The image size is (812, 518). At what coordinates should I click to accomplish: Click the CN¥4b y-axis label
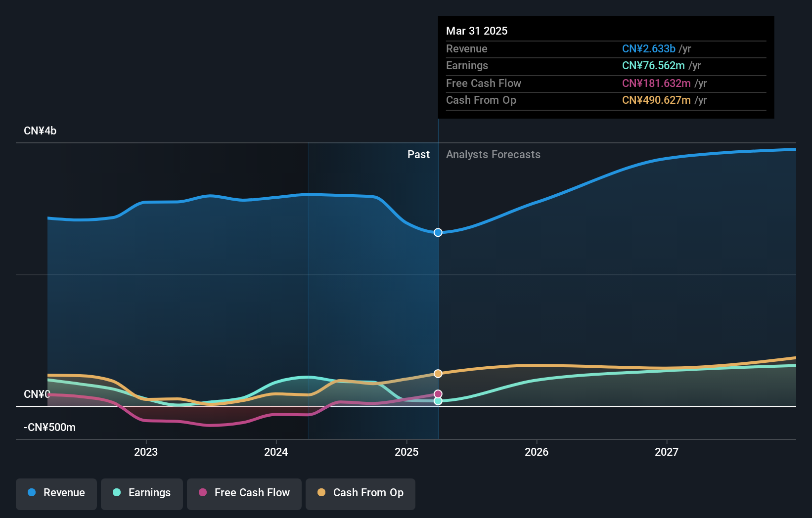[40, 131]
